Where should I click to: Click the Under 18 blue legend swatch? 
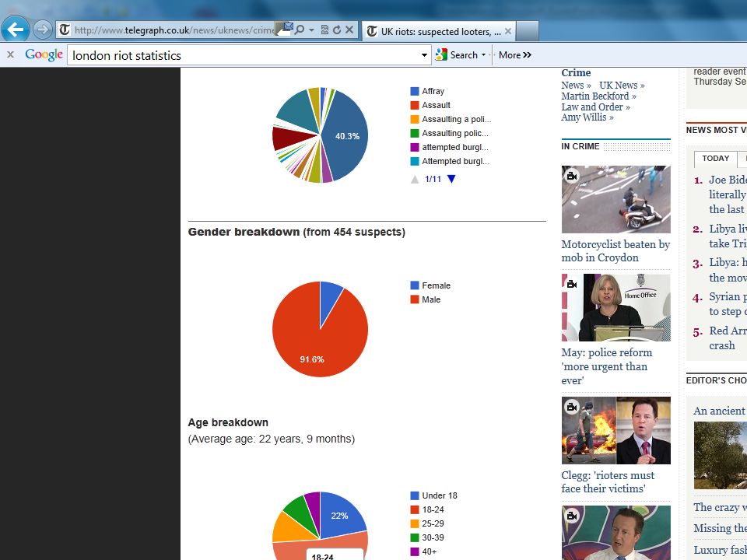click(x=415, y=495)
